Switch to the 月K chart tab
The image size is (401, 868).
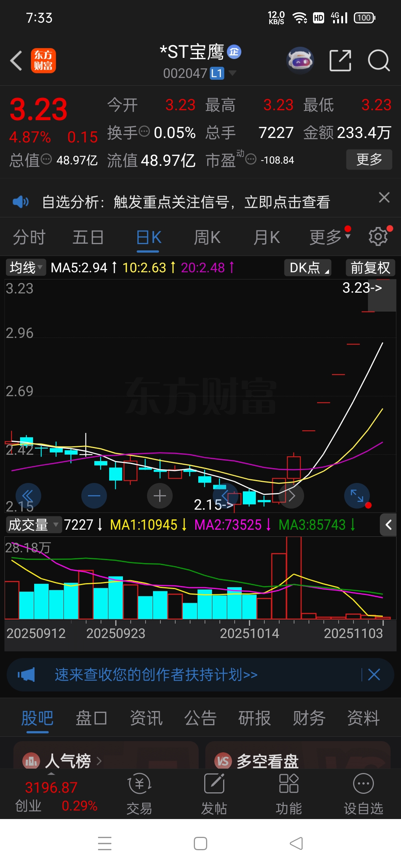(267, 237)
